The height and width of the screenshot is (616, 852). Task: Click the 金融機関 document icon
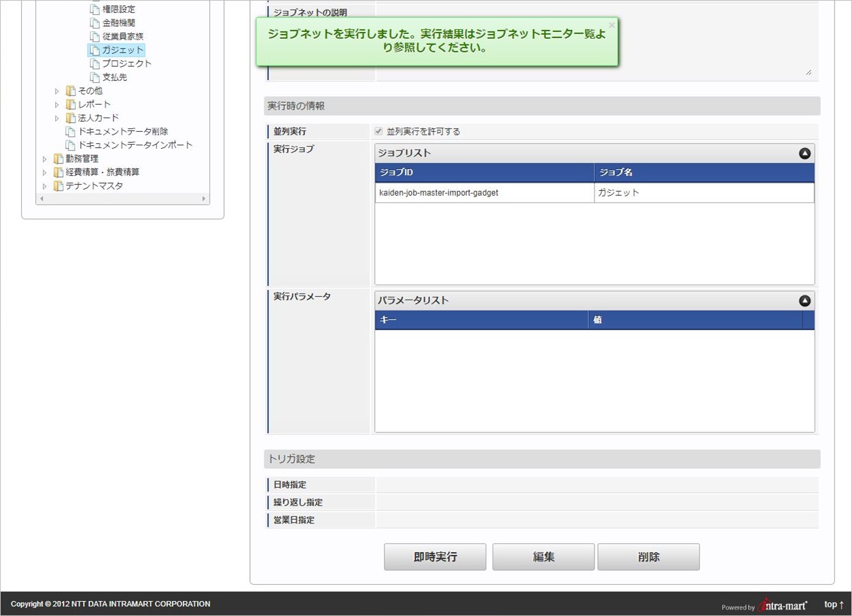(x=94, y=23)
